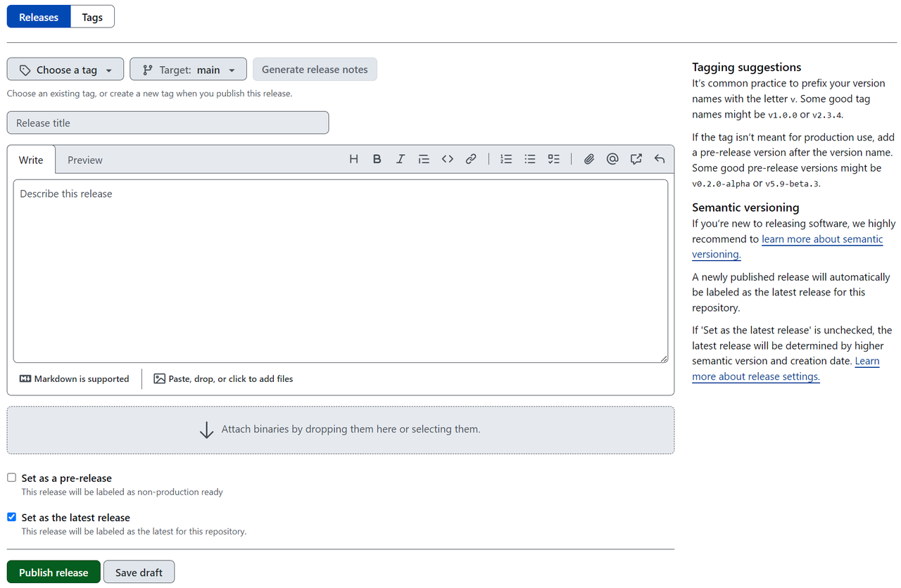
Task: Uncheck 'Set as the latest release'
Action: pyautogui.click(x=11, y=517)
